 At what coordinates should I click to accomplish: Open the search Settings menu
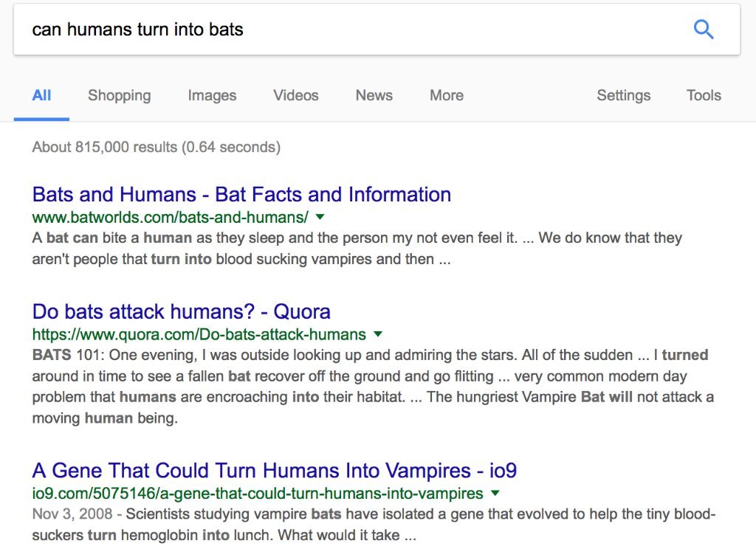tap(623, 95)
